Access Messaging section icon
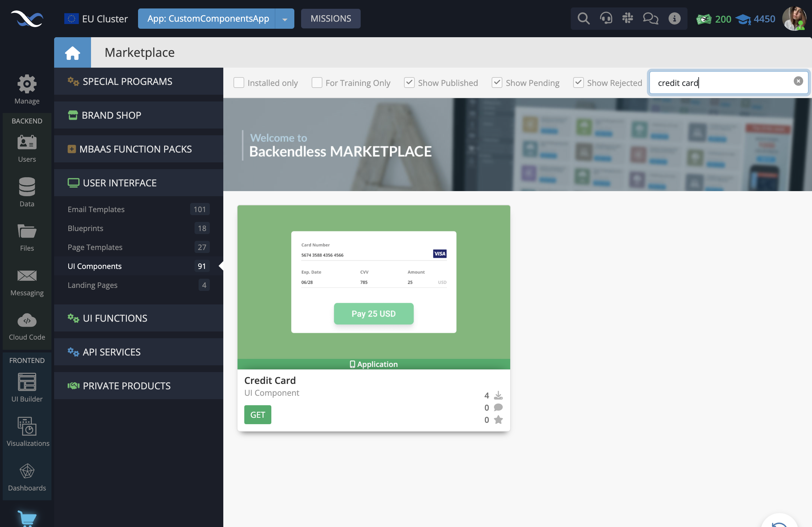812x527 pixels. pyautogui.click(x=27, y=276)
